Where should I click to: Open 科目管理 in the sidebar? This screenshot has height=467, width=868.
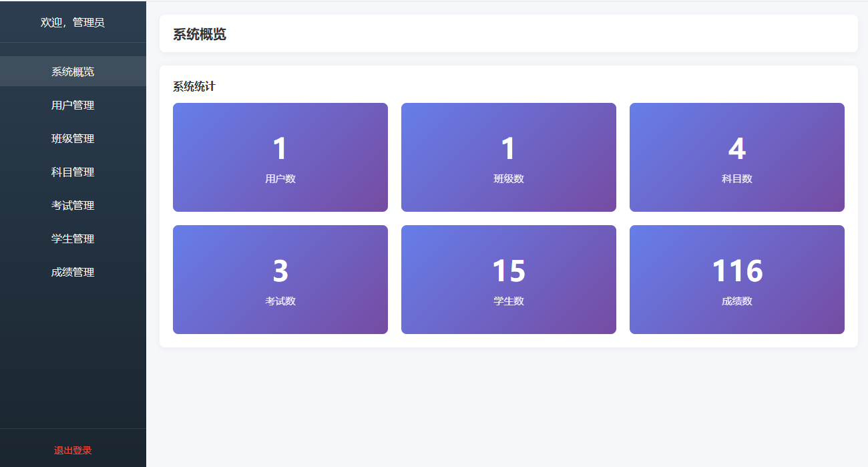73,172
